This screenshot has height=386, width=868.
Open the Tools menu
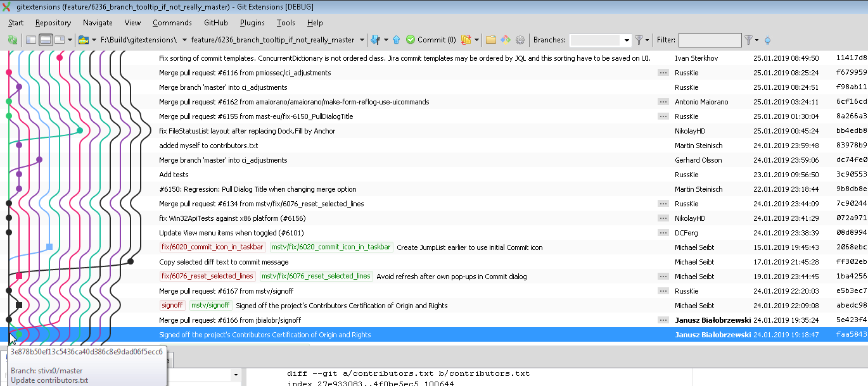click(x=286, y=23)
